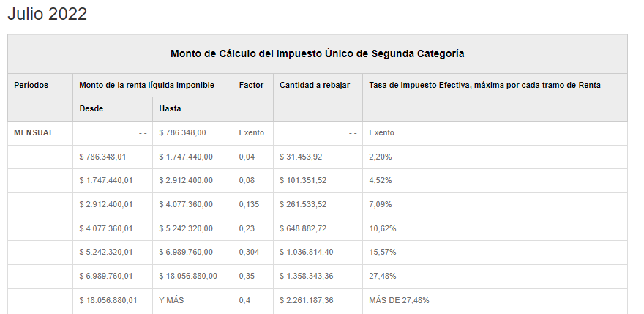Select the table title about Impuesto Único
The width and height of the screenshot is (644, 314).
click(317, 53)
